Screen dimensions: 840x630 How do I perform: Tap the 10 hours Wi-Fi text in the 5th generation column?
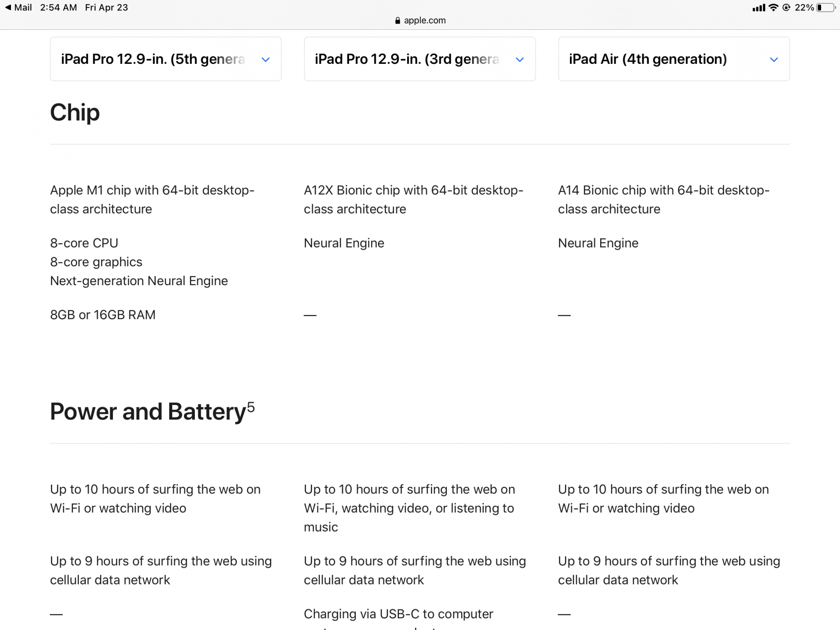coord(155,499)
